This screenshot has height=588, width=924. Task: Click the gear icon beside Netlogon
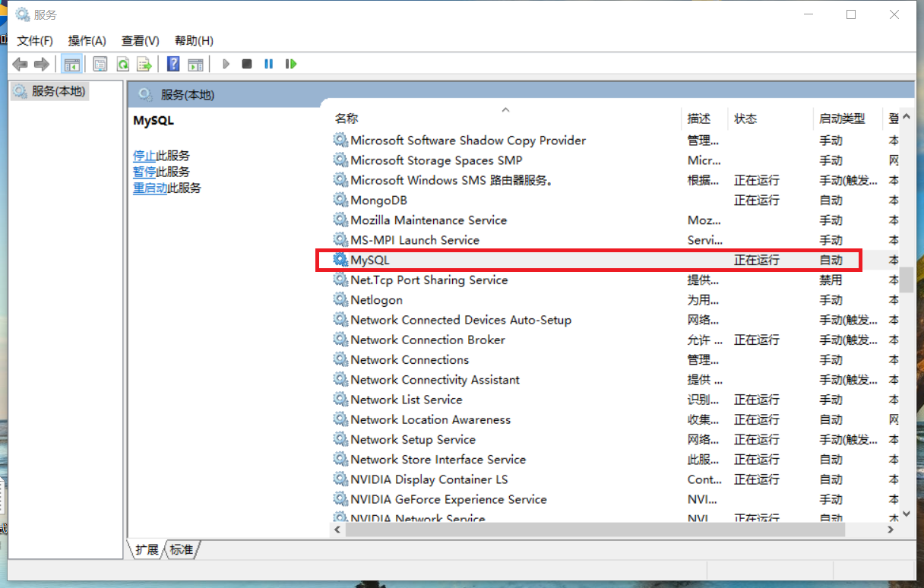340,299
